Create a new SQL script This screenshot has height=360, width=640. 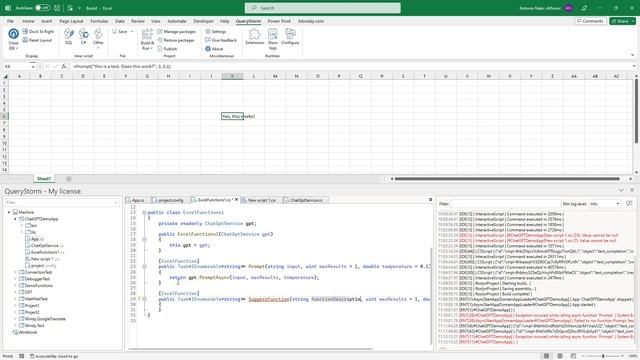tap(69, 37)
